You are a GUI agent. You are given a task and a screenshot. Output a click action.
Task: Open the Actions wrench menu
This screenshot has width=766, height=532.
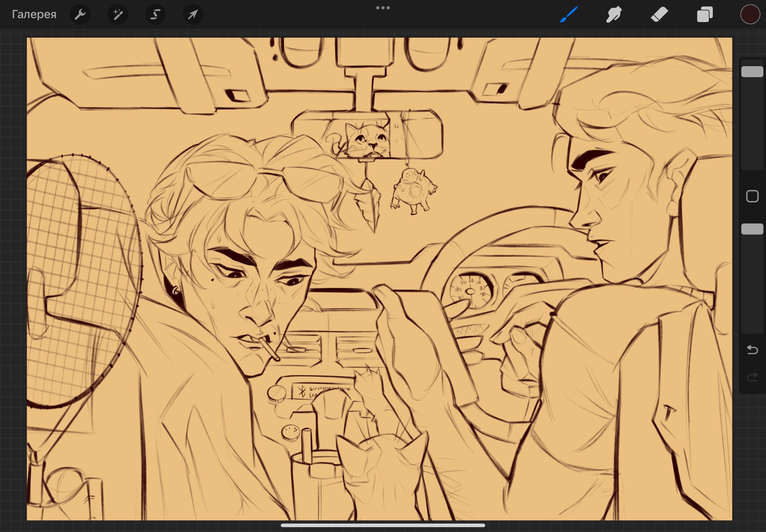[80, 14]
